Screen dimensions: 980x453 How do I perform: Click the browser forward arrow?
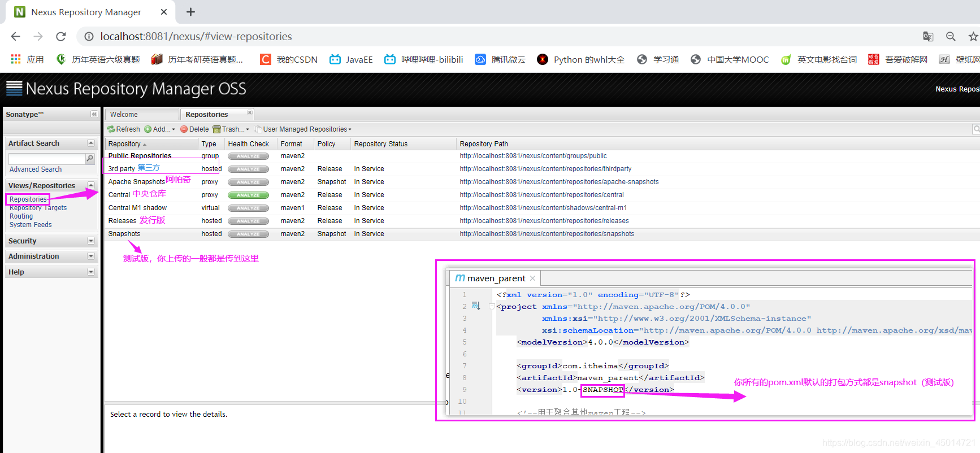point(38,36)
